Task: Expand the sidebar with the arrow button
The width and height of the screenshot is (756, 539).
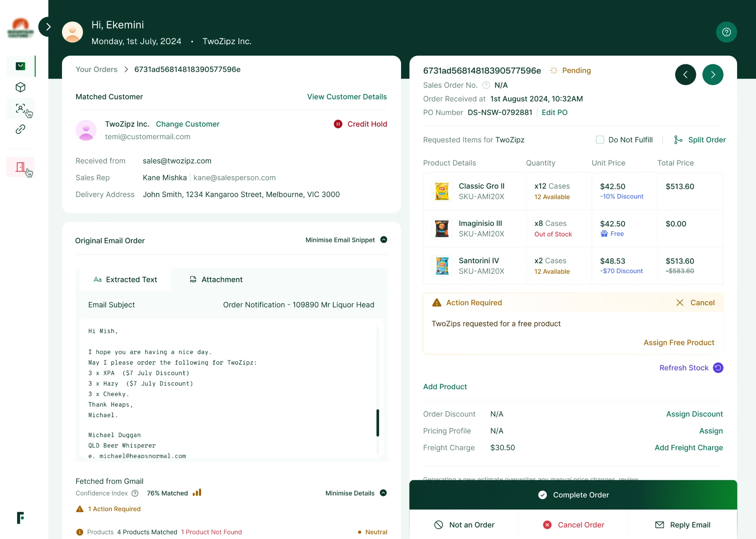Action: click(48, 27)
